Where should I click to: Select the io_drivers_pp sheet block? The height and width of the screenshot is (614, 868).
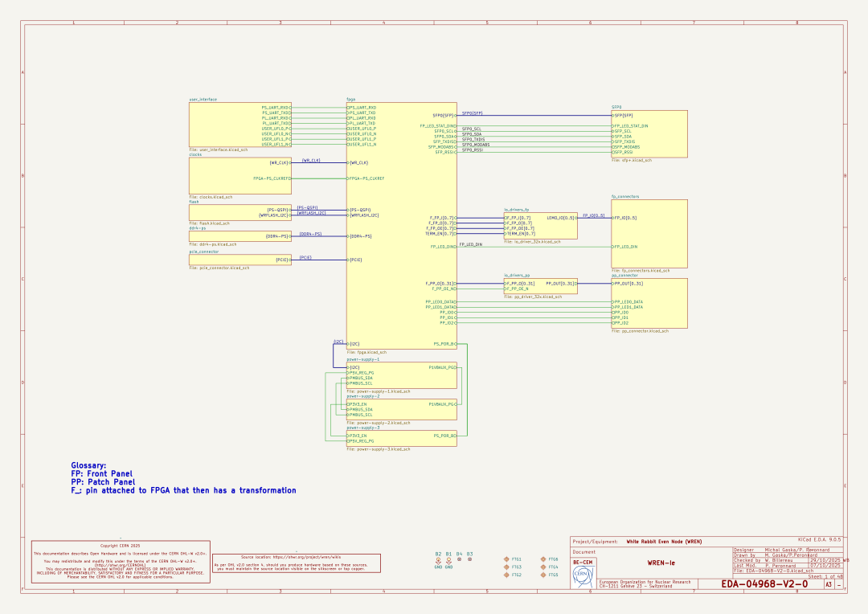(540, 286)
